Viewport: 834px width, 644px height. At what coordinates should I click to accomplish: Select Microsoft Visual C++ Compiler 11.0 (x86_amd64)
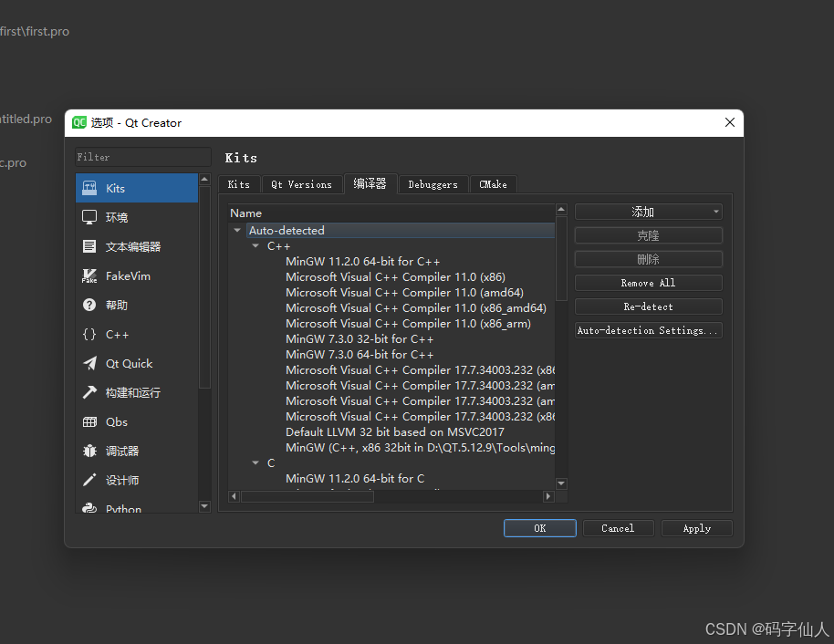pos(416,308)
